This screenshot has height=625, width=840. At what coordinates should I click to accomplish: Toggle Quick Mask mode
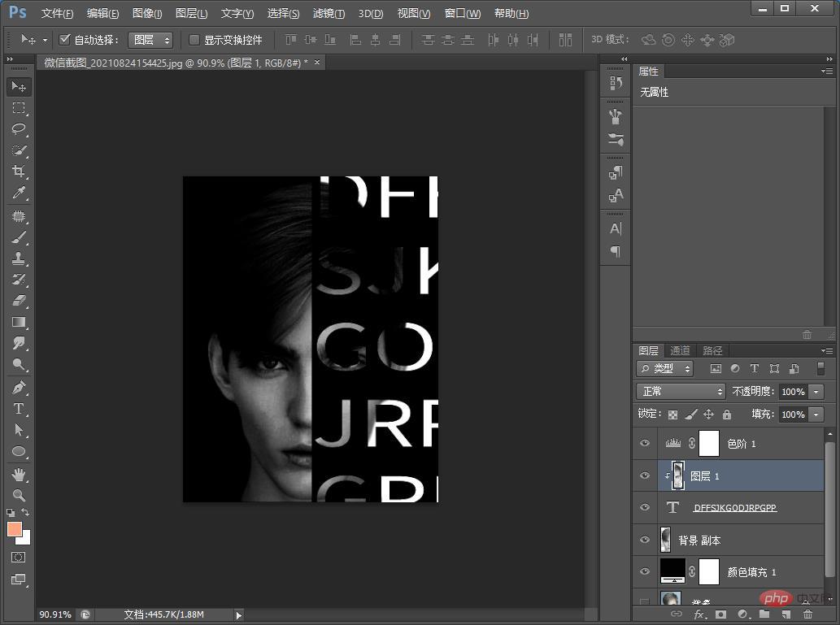18,557
